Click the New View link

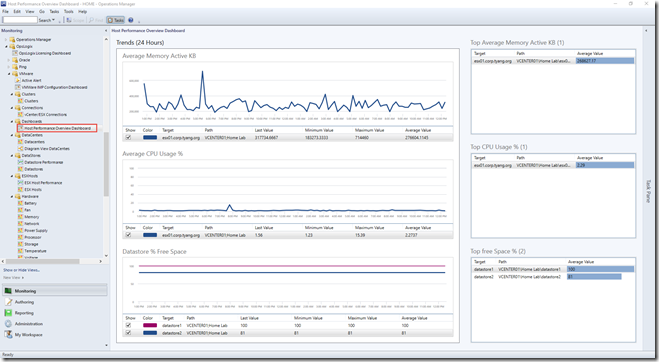tap(13, 277)
